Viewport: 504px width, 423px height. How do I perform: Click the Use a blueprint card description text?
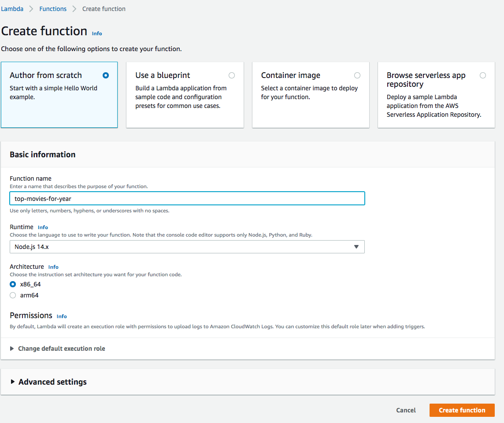click(181, 97)
